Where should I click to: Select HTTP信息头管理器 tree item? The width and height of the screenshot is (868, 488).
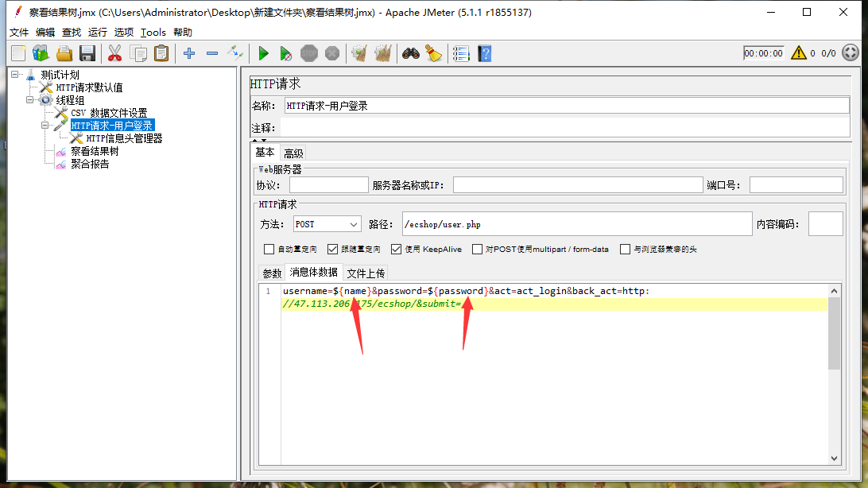(124, 138)
